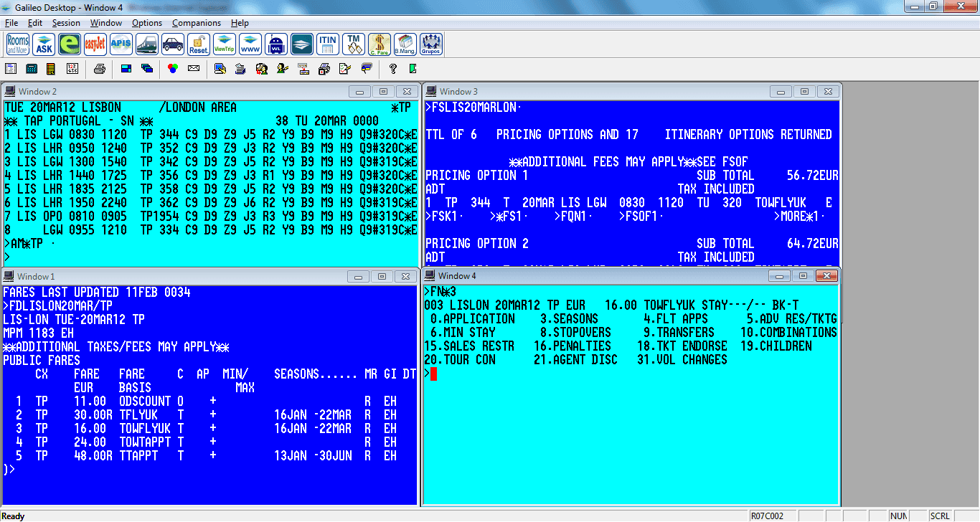Open the Edit menu
980x522 pixels.
(x=35, y=23)
